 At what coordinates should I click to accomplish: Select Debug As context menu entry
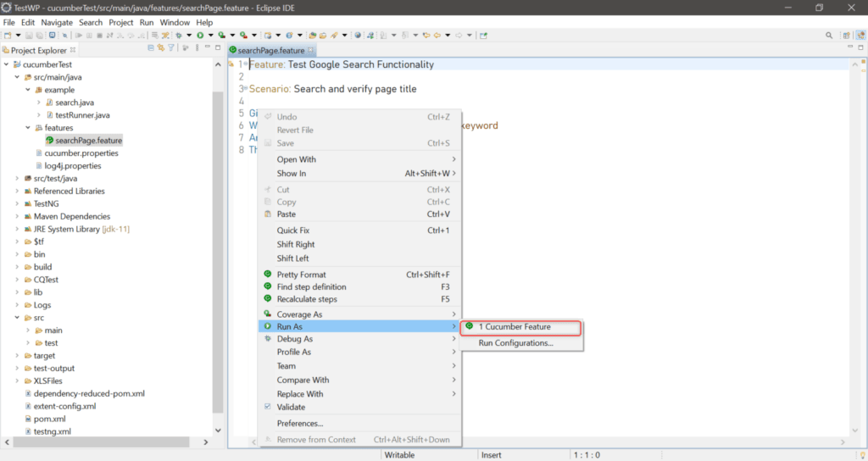359,339
